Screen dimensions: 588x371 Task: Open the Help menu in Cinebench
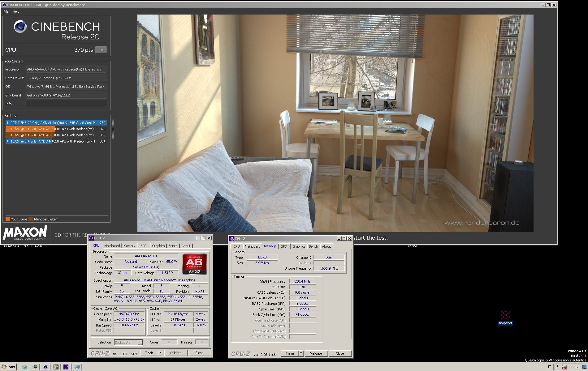16,11
